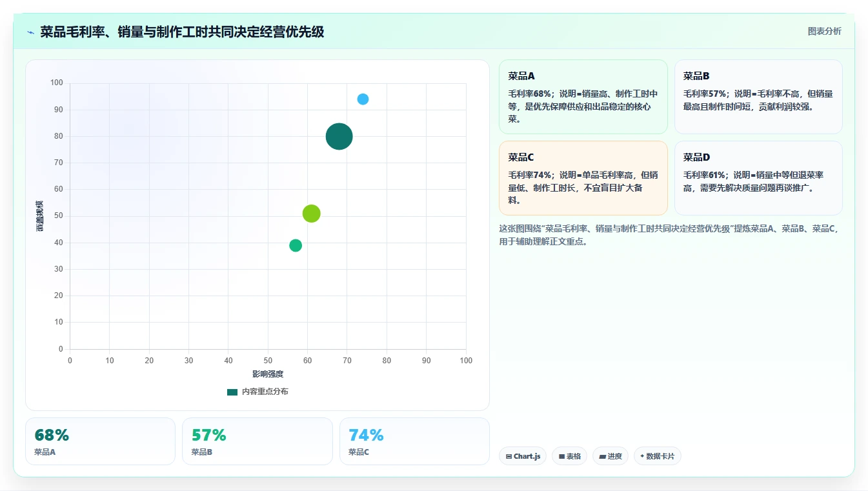Click the summary sentence starting 这张图围绕
This screenshot has width=868, height=491.
(670, 235)
